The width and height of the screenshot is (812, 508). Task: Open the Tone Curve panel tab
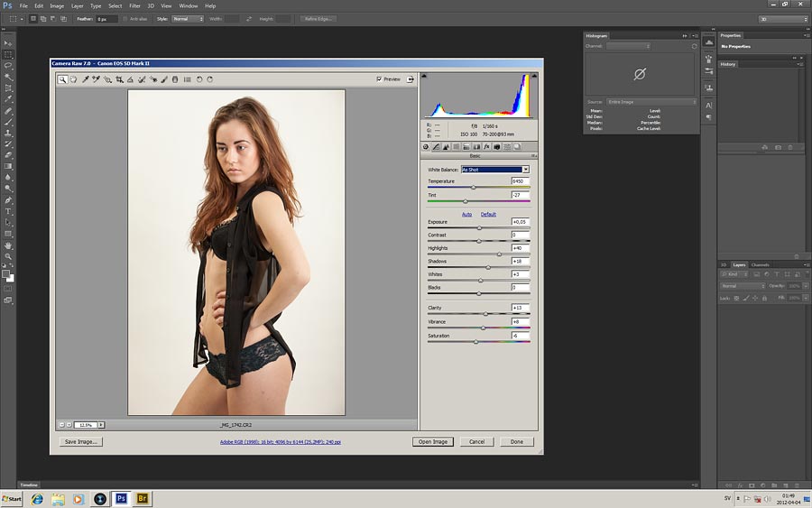tap(436, 146)
